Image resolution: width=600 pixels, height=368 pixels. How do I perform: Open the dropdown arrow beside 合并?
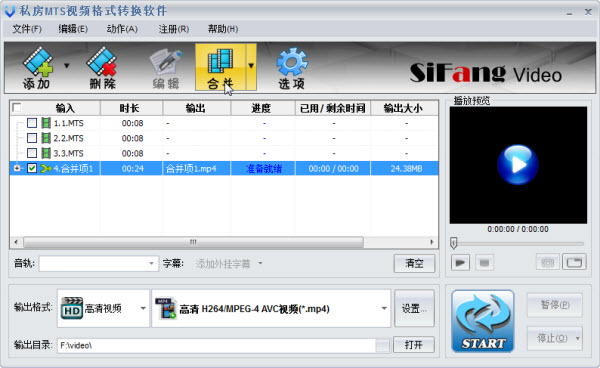click(x=251, y=67)
